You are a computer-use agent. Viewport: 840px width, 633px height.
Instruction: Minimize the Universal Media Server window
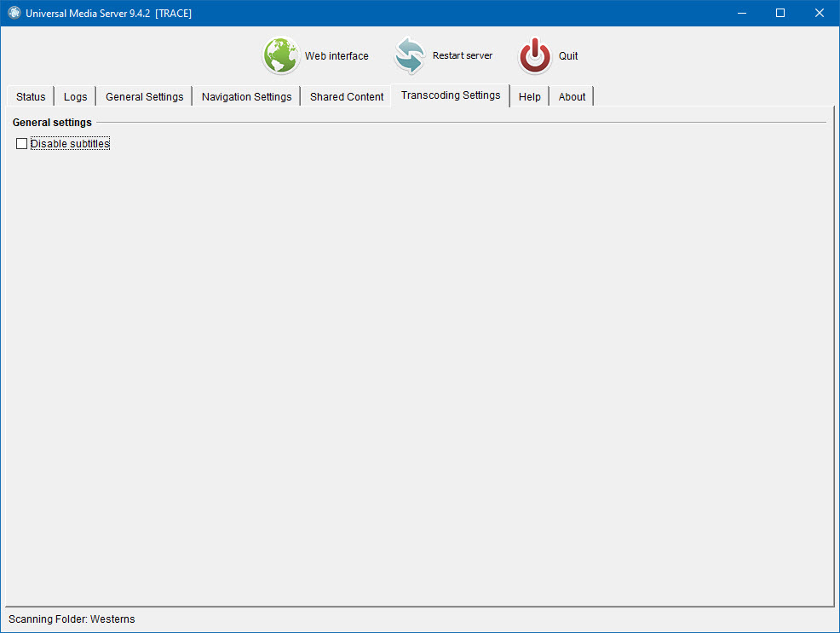coord(742,13)
